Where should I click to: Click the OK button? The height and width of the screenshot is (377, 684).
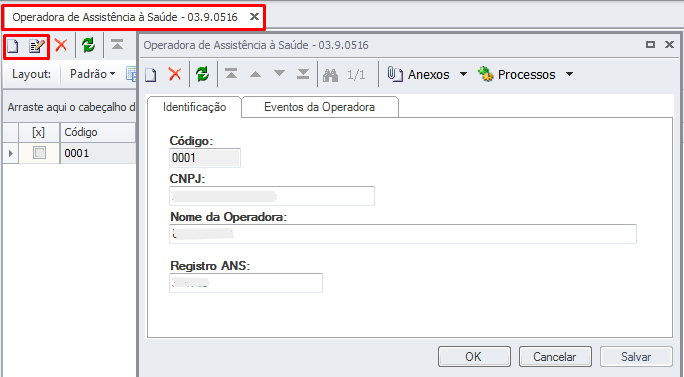tap(474, 357)
